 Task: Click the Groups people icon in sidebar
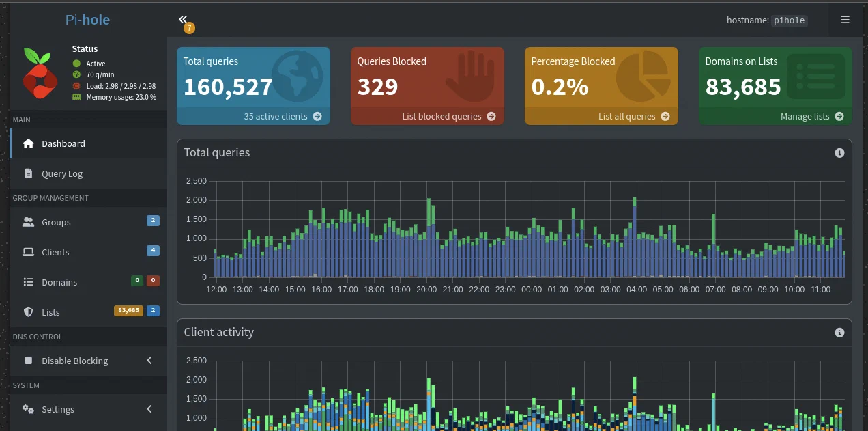pos(28,222)
